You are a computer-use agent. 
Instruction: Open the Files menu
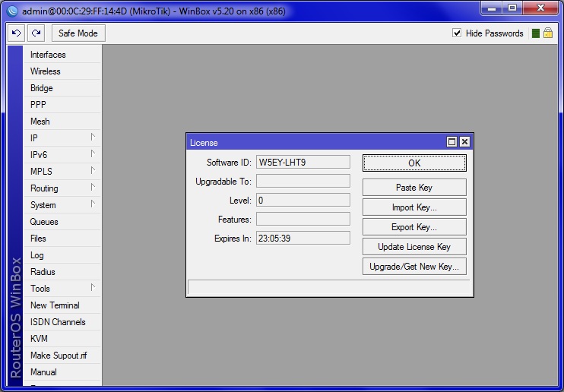[x=62, y=239]
